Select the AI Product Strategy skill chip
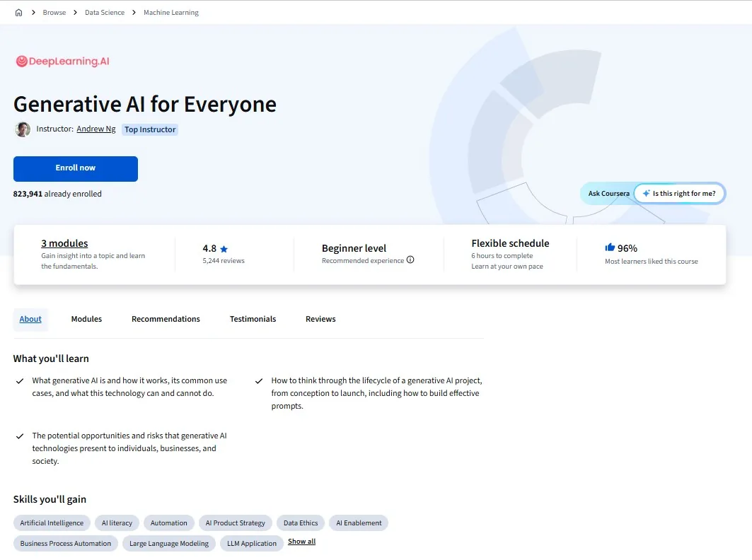 tap(236, 523)
